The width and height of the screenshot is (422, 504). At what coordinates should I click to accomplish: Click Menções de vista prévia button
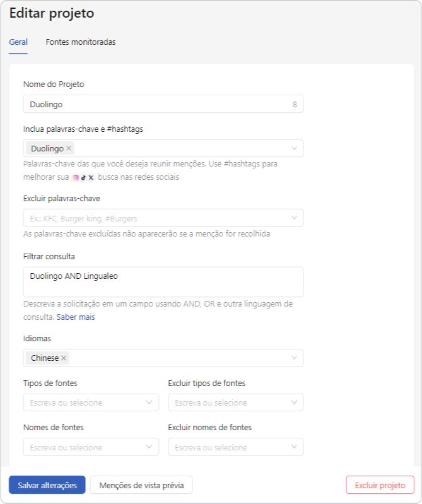(x=141, y=484)
